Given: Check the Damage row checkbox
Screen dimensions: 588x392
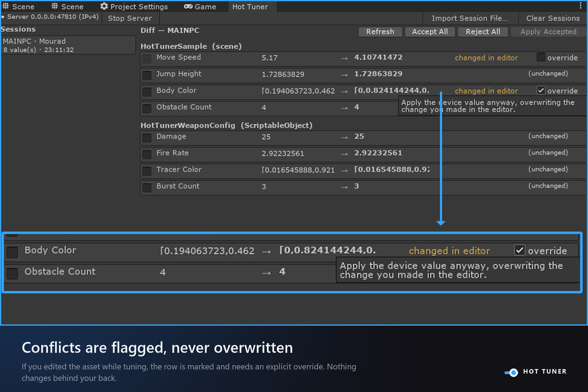Looking at the screenshot, I should click(147, 138).
